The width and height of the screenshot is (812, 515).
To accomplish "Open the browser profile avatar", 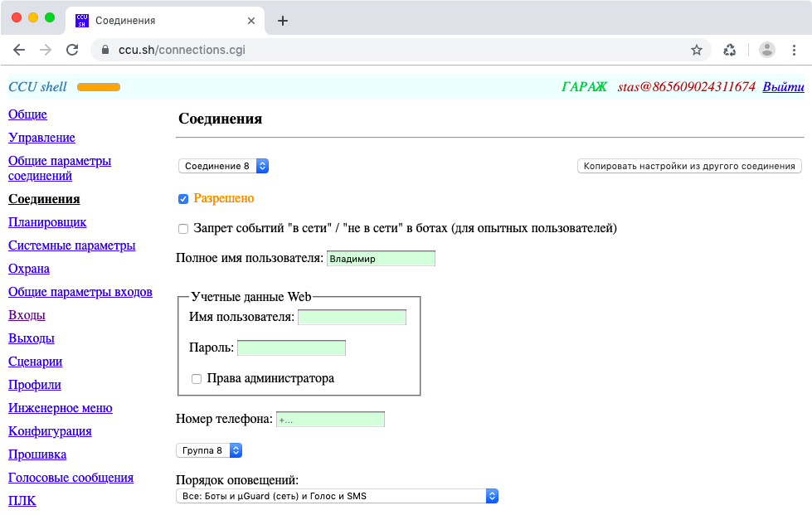I will pos(767,50).
